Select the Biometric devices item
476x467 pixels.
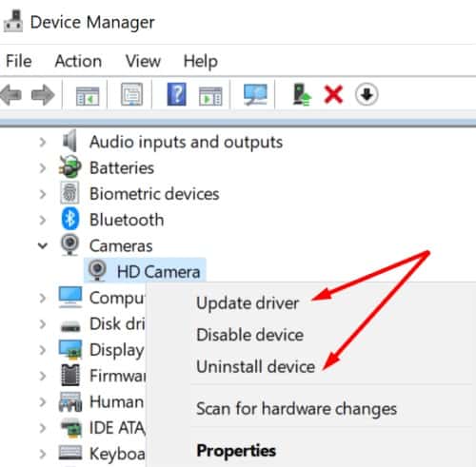pos(154,194)
